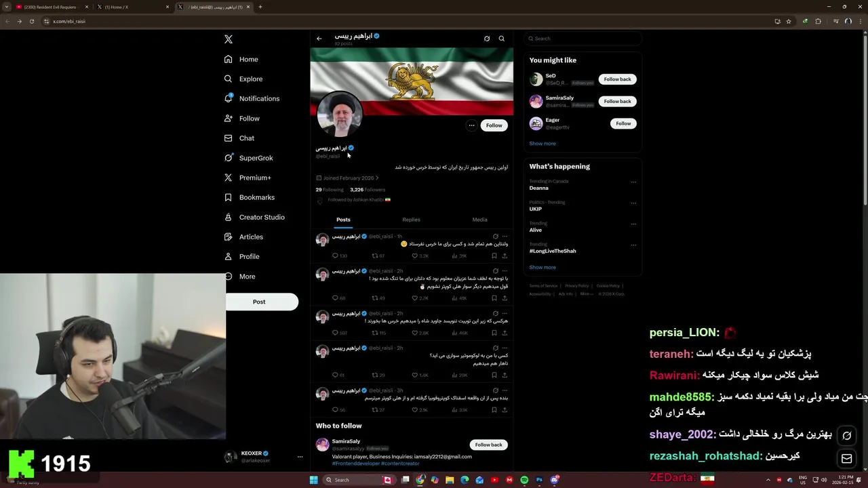The image size is (868, 488).
Task: Switch to the Replies tab
Action: (x=411, y=220)
